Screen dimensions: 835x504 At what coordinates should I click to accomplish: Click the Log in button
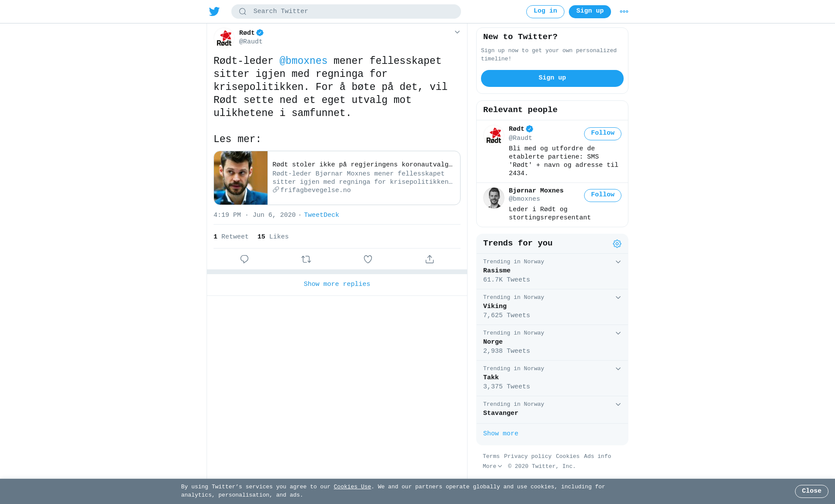[x=545, y=12]
